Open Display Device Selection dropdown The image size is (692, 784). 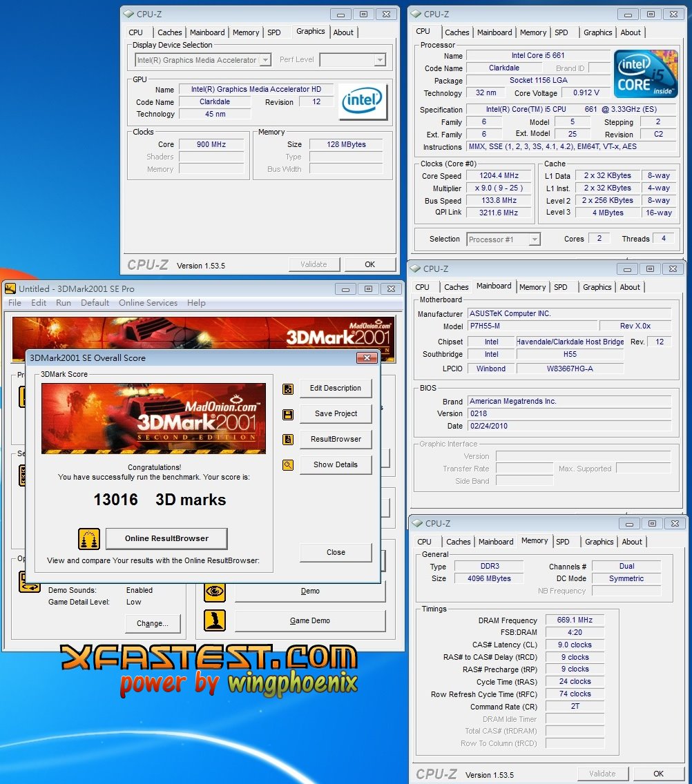point(266,60)
